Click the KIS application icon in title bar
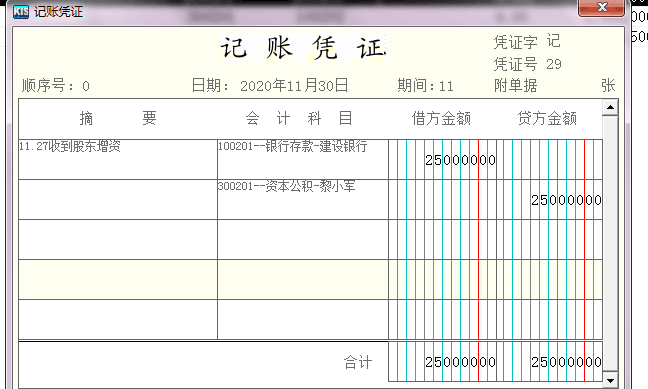 [21, 12]
